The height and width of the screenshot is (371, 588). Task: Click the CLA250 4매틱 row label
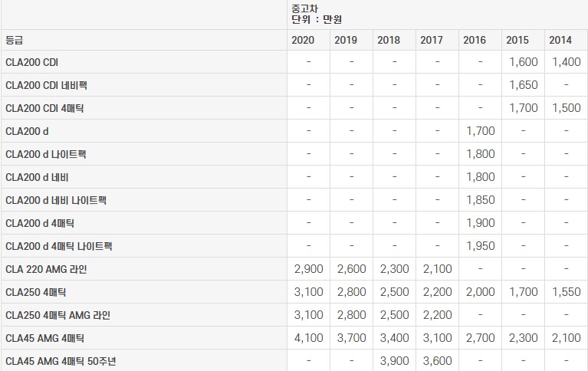pos(35,292)
